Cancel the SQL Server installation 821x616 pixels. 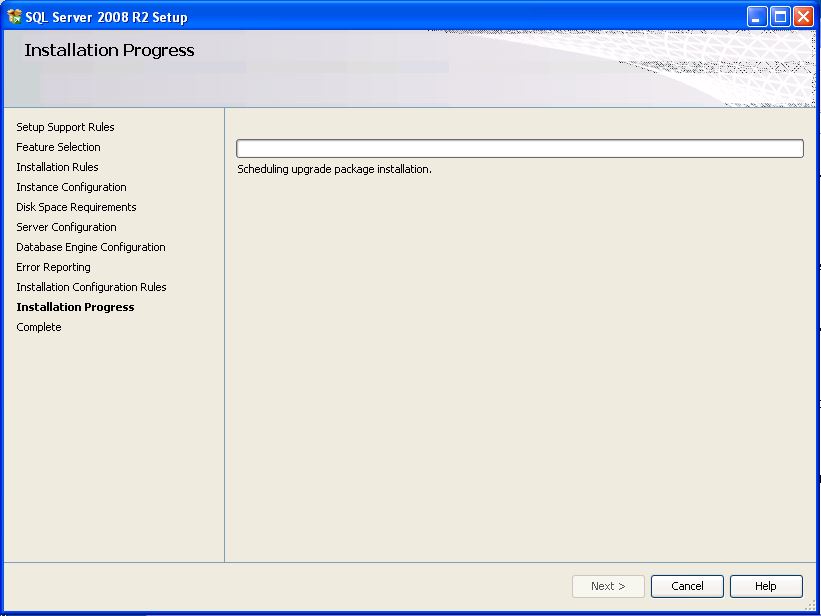click(x=687, y=586)
